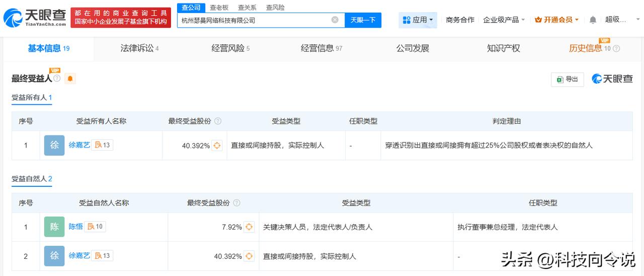Click the 7.92% share value
This screenshot has width=644, height=276.
pyautogui.click(x=232, y=227)
